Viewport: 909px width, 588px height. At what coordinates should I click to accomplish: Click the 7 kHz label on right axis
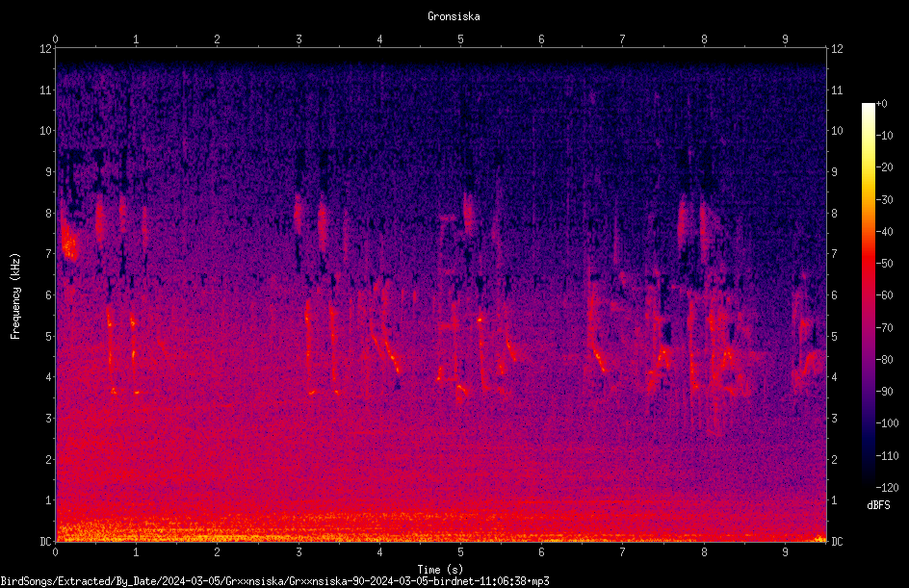[834, 254]
